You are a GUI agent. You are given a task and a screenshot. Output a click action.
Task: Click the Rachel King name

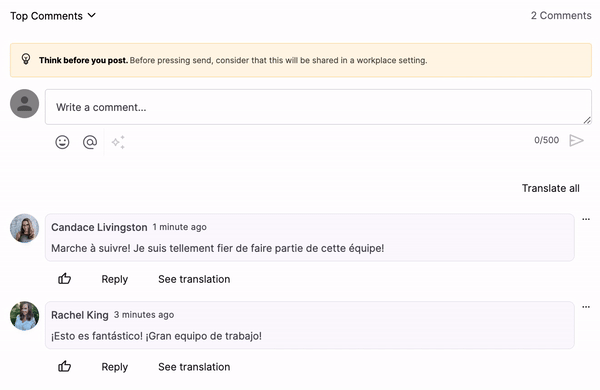[80, 315]
